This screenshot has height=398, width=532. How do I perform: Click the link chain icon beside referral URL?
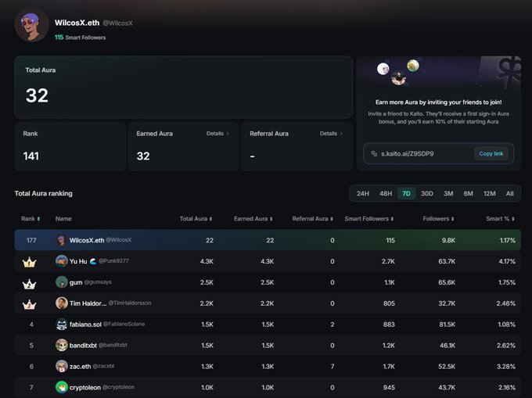click(x=374, y=153)
